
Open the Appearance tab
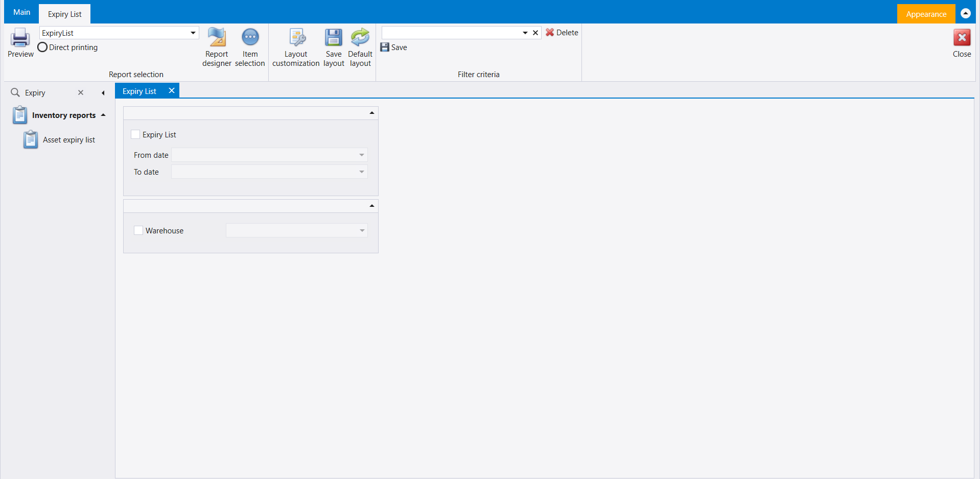tap(926, 14)
